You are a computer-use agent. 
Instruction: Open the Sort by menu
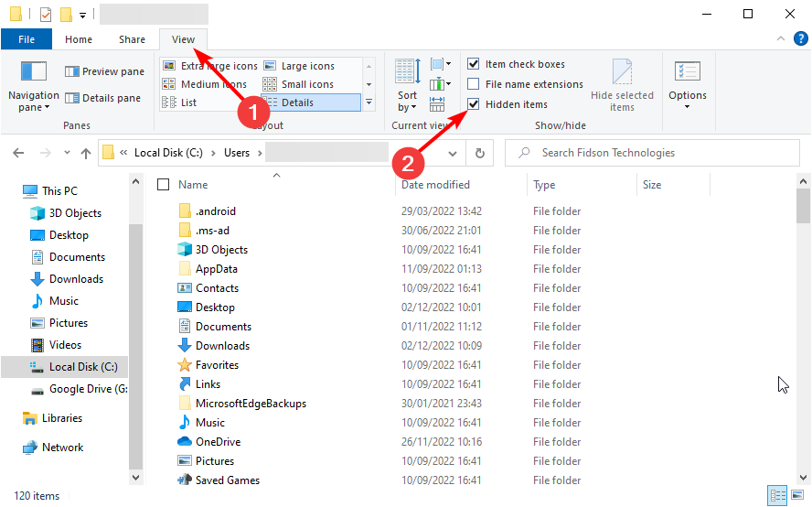408,86
